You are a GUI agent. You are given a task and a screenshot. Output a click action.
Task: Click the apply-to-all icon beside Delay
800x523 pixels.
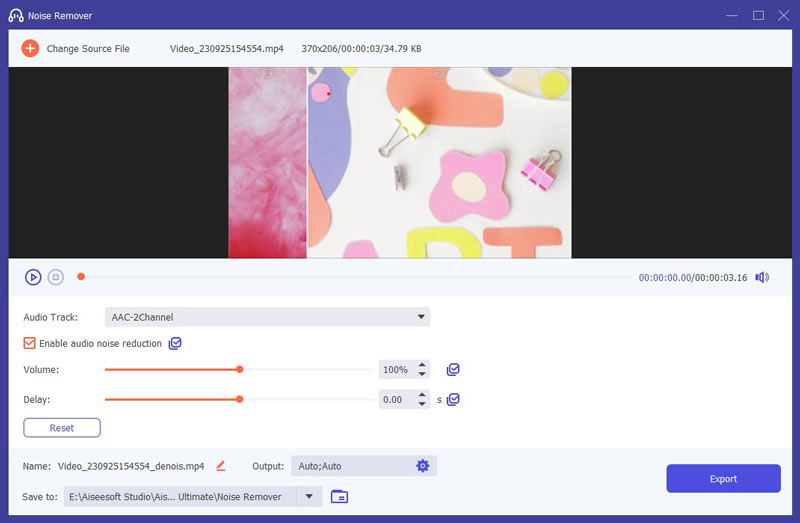pos(453,399)
